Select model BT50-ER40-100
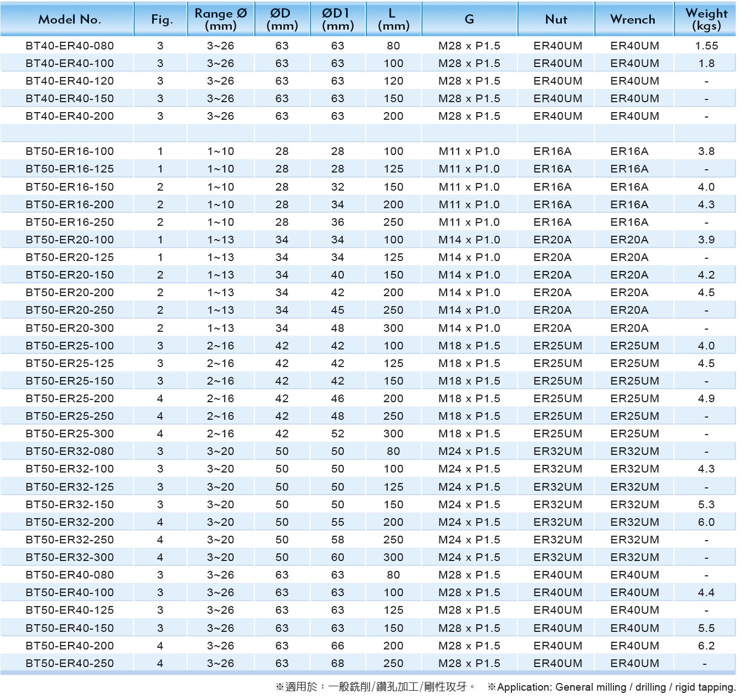741x700 pixels. (70, 592)
